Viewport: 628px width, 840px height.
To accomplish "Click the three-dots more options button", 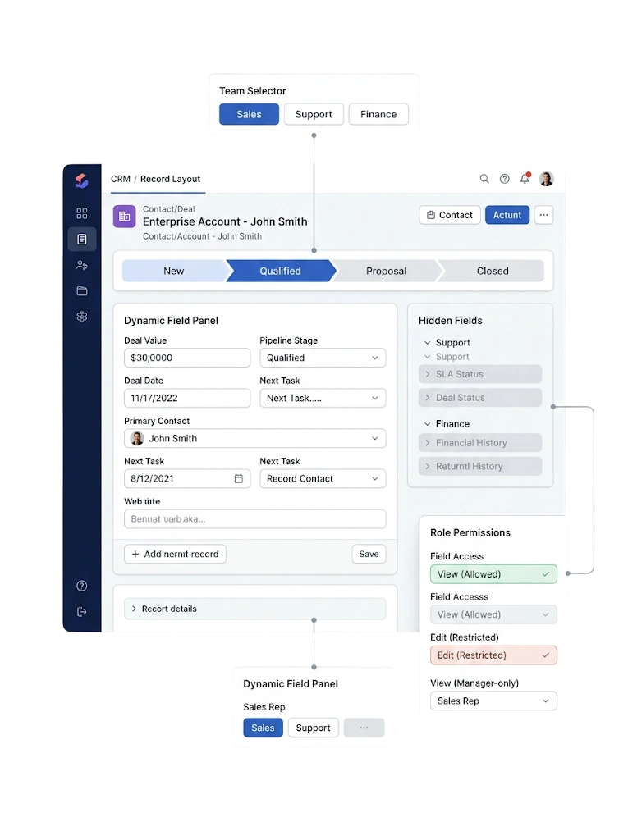I will point(543,215).
